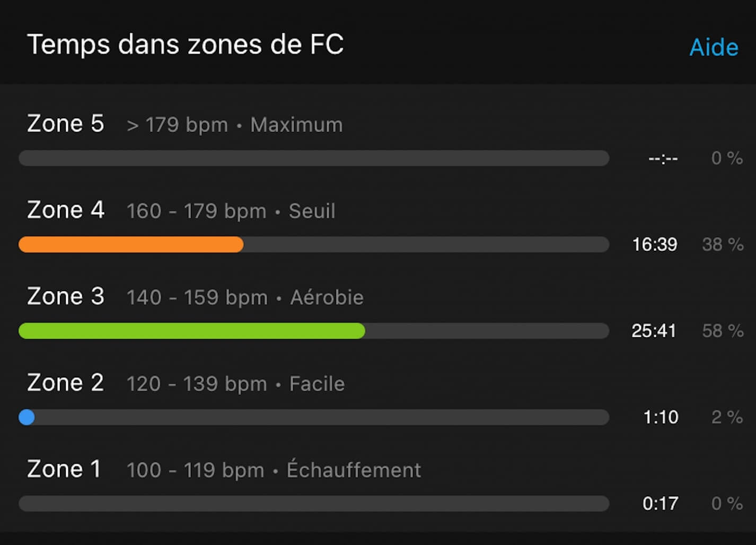Click the 140 - 159 bpm Aérobie description
This screenshot has width=756, height=545.
tap(245, 297)
